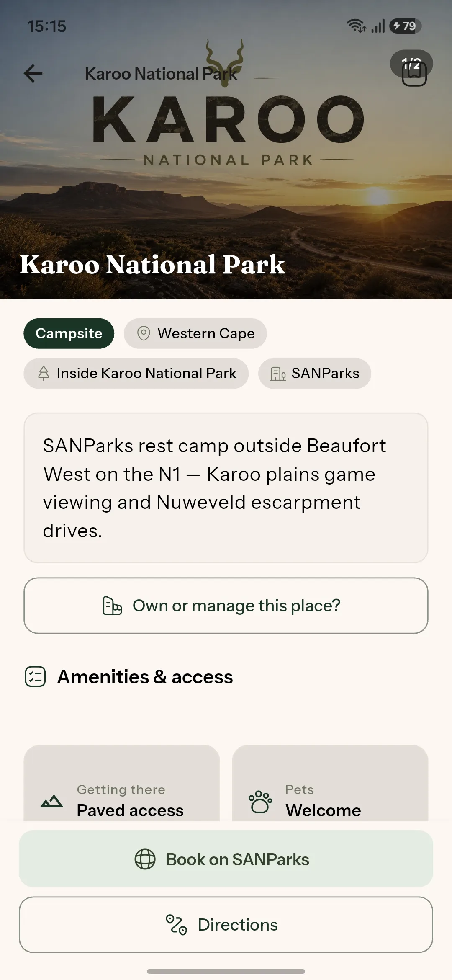Tap the back arrow icon
This screenshot has height=980, width=452.
click(33, 74)
